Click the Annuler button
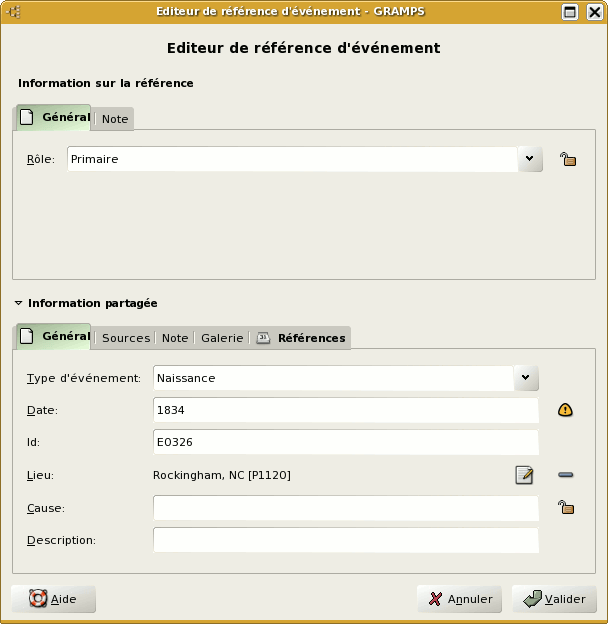 tap(460, 599)
